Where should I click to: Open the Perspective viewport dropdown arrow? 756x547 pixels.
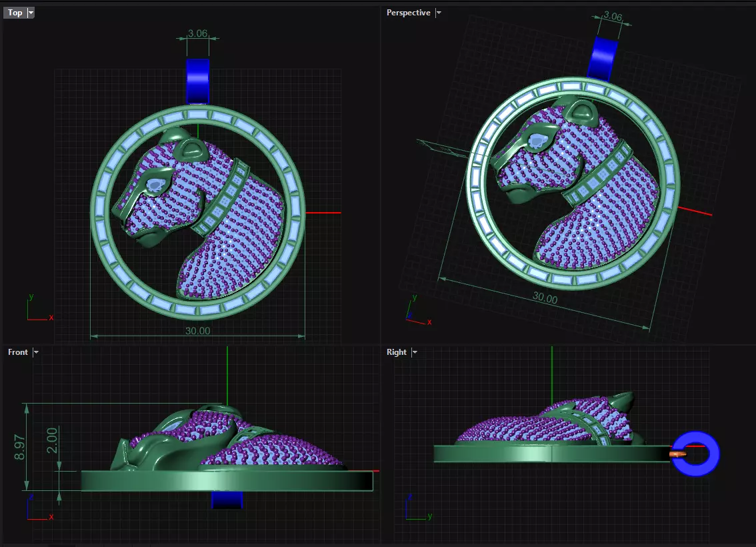point(438,13)
